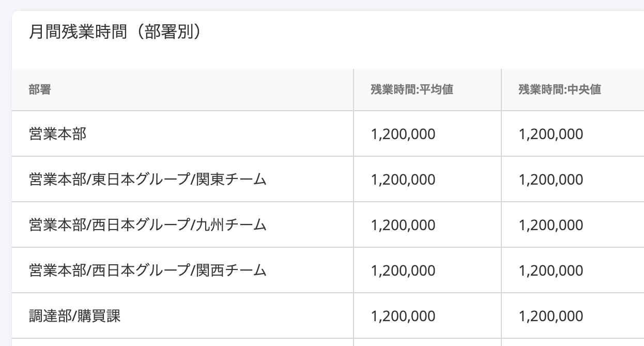Screen dimensions: 644x346
Task: Select the 営業本部/西日本グループ/関西チーム row
Action: tap(328, 270)
